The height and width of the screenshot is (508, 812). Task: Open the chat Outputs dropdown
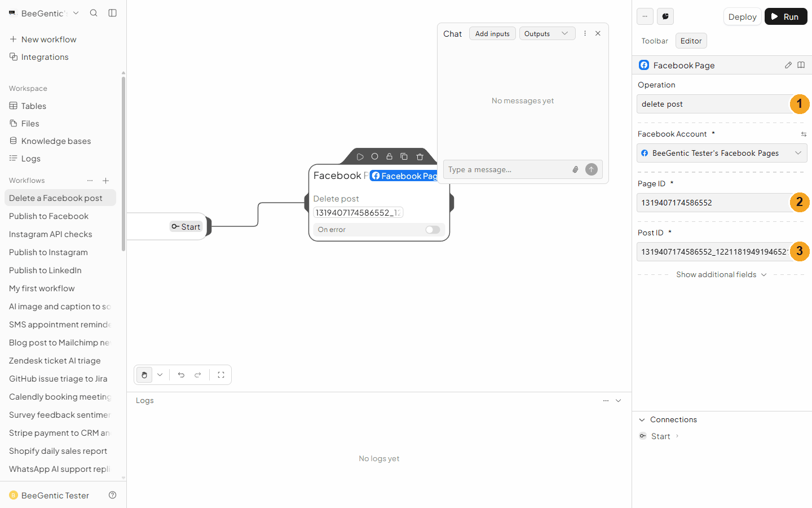tap(547, 33)
